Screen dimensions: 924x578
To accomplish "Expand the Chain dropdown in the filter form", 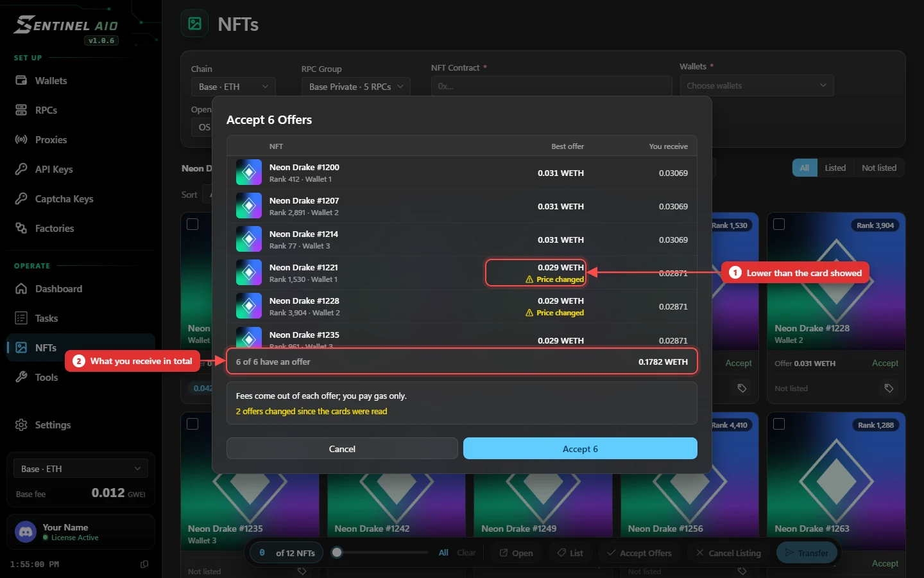I will tap(234, 87).
